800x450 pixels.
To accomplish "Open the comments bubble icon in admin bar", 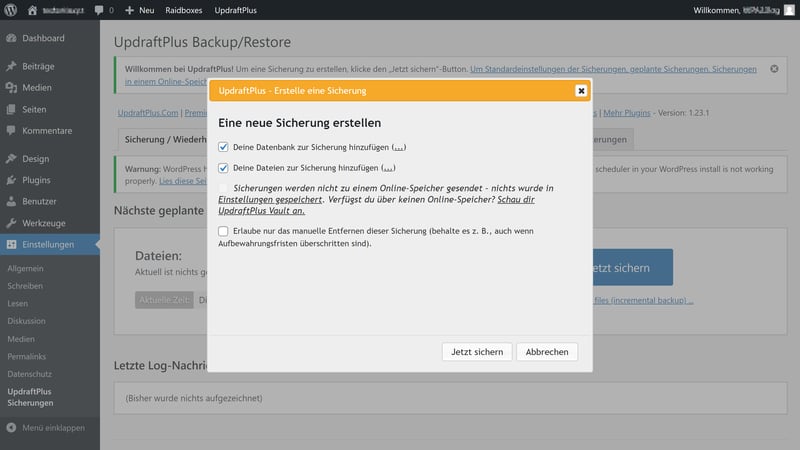I will (99, 10).
